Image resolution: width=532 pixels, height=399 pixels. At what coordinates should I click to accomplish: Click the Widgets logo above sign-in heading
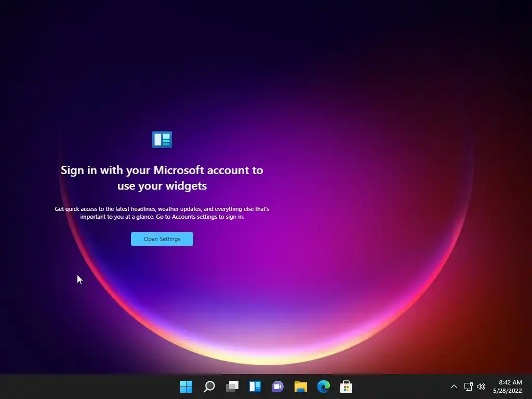tap(162, 139)
